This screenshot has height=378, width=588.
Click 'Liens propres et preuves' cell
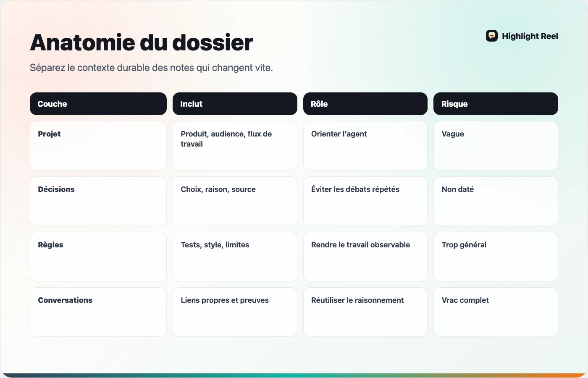click(x=235, y=312)
